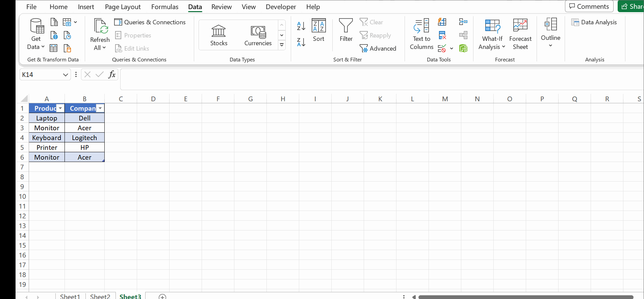This screenshot has height=299, width=644.
Task: Click the Advanced filter button
Action: tap(378, 49)
